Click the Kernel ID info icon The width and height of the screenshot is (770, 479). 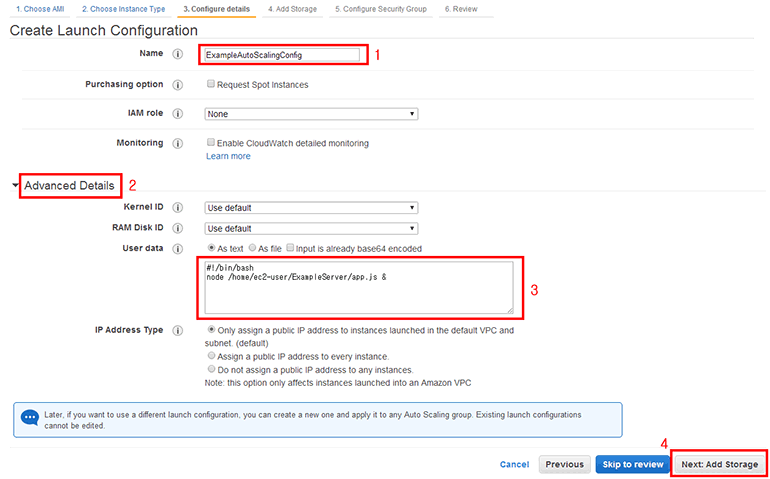pyautogui.click(x=177, y=208)
